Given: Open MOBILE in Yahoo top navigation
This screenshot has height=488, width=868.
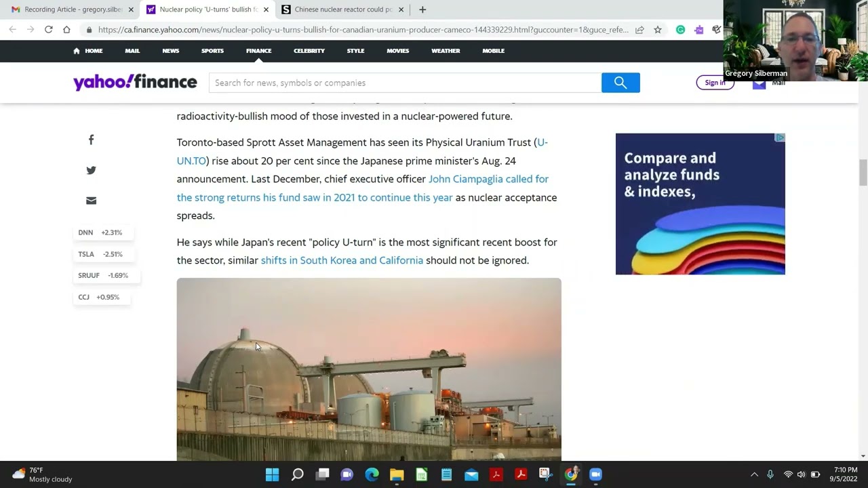Looking at the screenshot, I should point(493,51).
